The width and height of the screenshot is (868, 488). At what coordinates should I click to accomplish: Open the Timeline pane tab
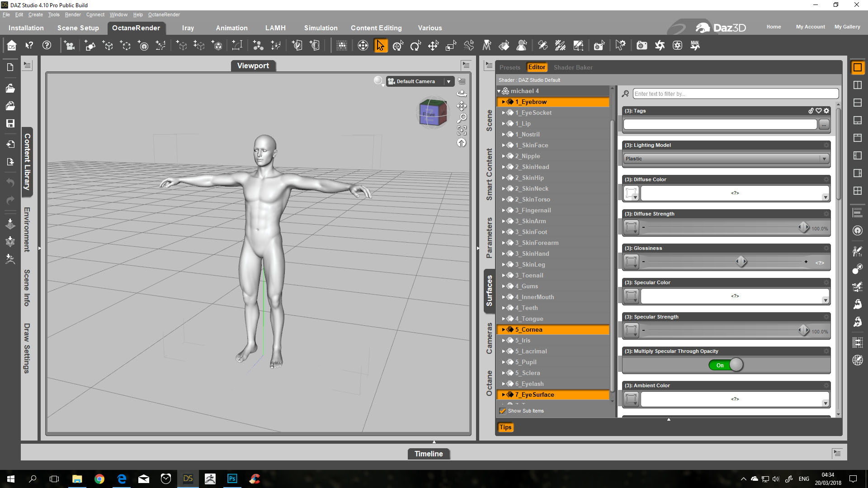(x=429, y=454)
